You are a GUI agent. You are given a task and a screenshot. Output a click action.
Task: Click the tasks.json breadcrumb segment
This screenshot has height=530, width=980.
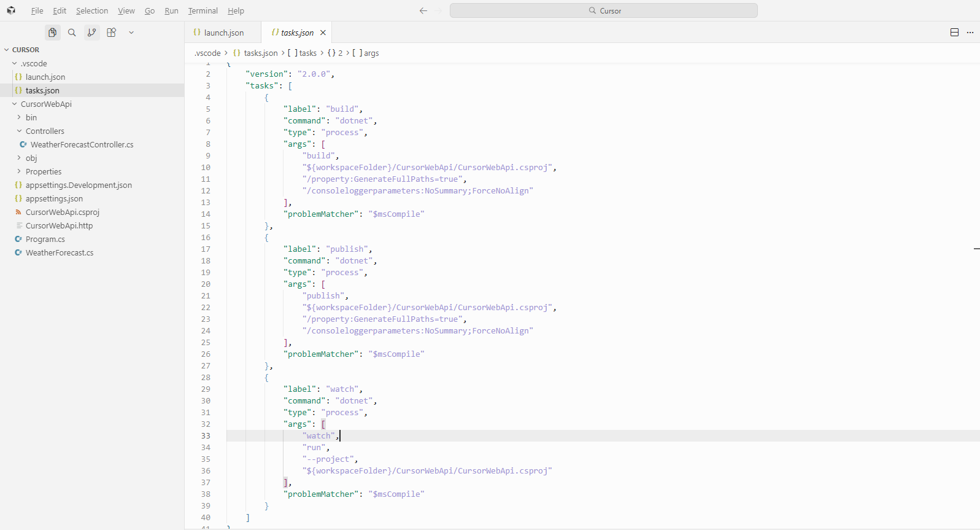(x=255, y=53)
